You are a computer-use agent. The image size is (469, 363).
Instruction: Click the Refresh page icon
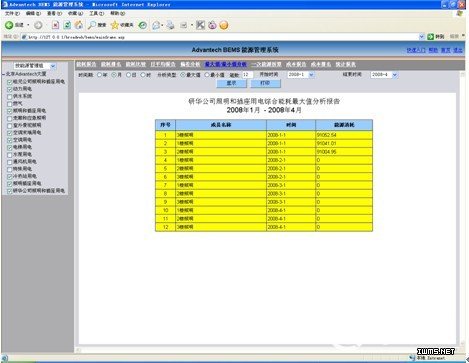[67, 25]
